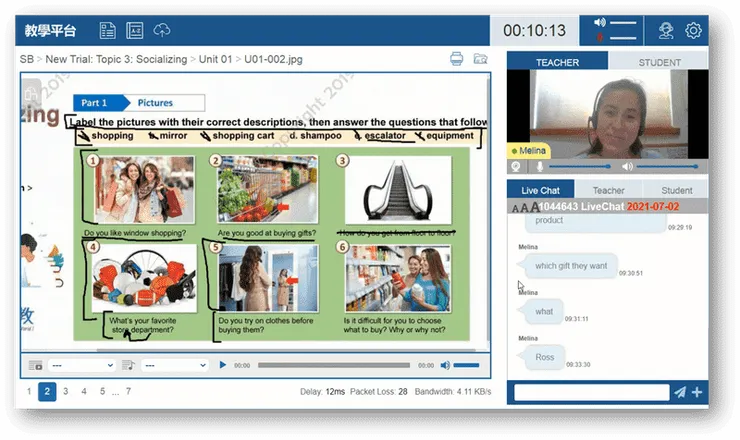Jump to page 7
The image size is (740, 440).
click(x=128, y=391)
